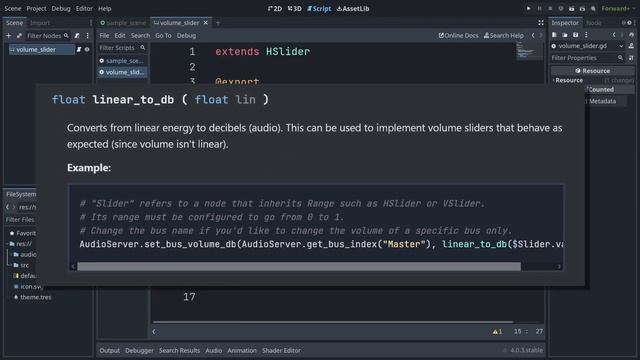This screenshot has height=360, width=640.
Task: Open the top bar Debug menu
Action: coord(61,8)
